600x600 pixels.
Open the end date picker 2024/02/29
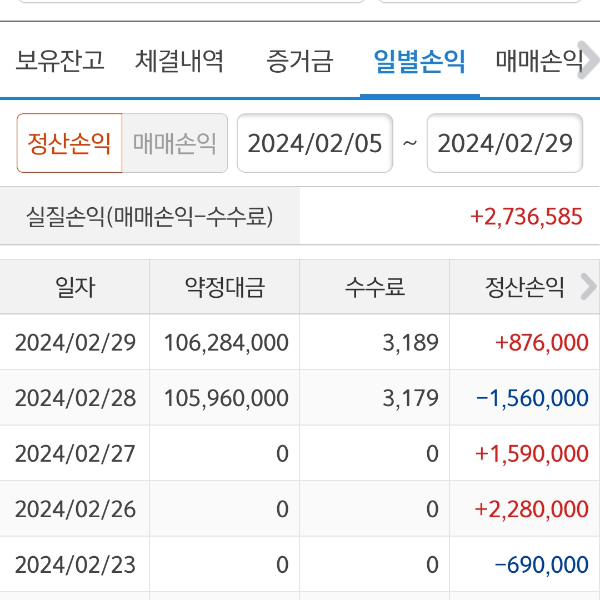(x=505, y=143)
